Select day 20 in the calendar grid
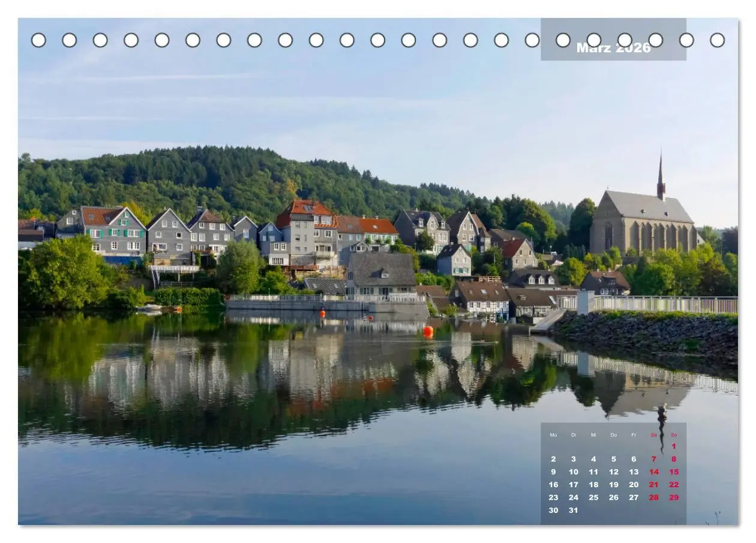756x543 pixels. (634, 485)
